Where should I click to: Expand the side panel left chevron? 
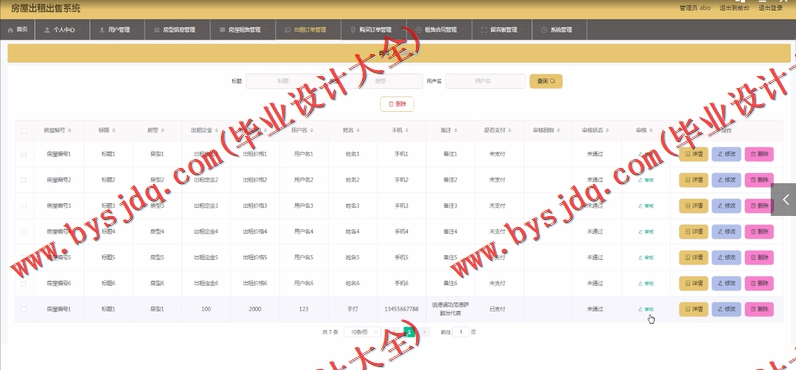coord(784,199)
